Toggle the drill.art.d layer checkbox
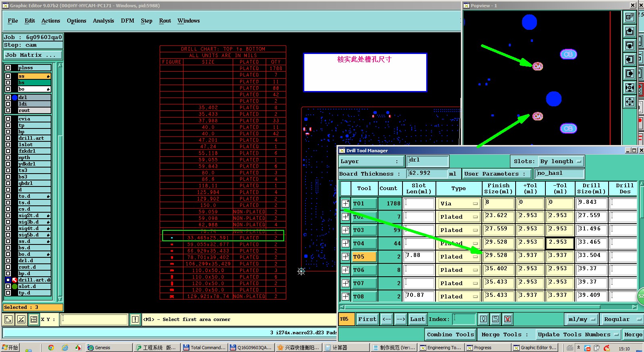Image resolution: width=644 pixels, height=352 pixels. pyautogui.click(x=8, y=280)
